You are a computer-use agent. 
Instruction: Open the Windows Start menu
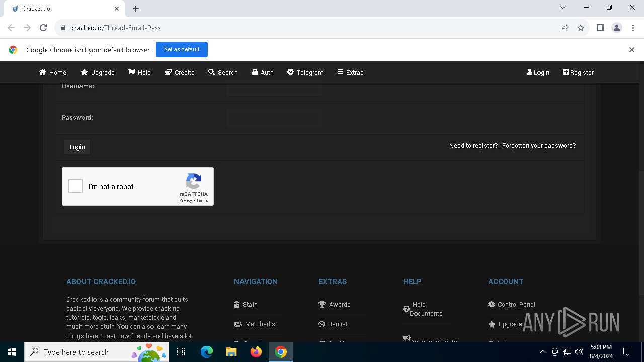[x=12, y=352]
